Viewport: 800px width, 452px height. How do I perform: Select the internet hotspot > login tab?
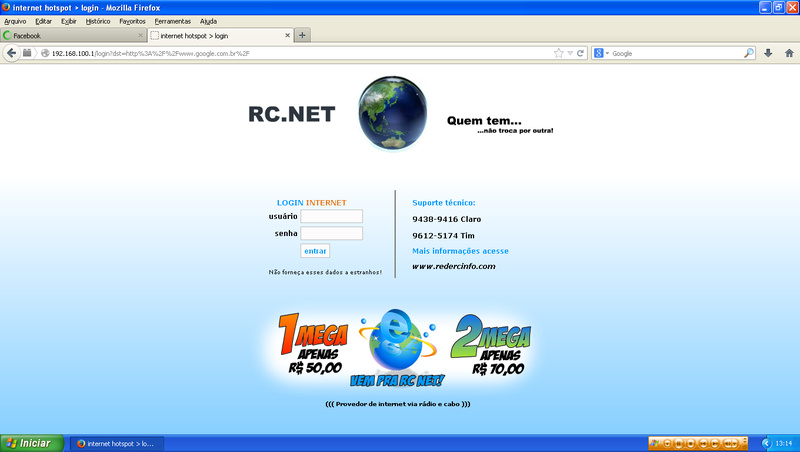220,35
